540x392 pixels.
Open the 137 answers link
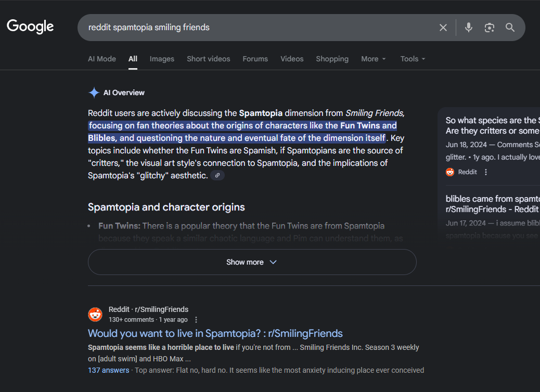pos(108,370)
